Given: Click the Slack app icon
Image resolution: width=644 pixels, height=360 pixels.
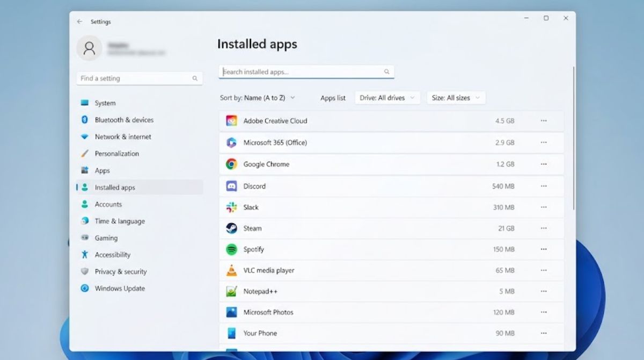Looking at the screenshot, I should [x=231, y=207].
